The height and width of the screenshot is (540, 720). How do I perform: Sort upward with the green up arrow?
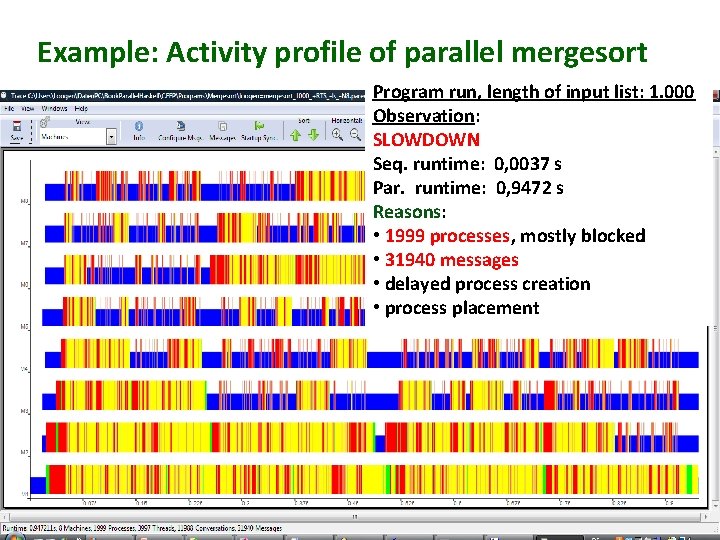pyautogui.click(x=295, y=135)
